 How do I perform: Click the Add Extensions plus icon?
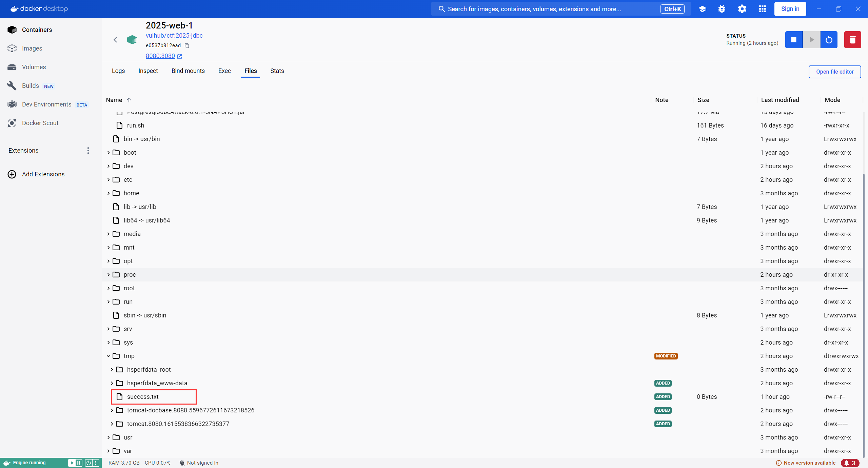click(x=12, y=174)
